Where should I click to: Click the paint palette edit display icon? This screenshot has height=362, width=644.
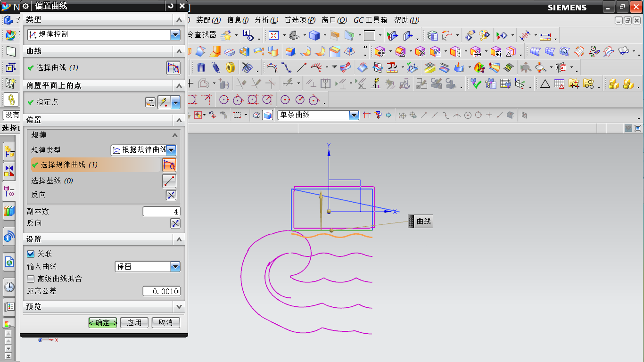coord(484,35)
